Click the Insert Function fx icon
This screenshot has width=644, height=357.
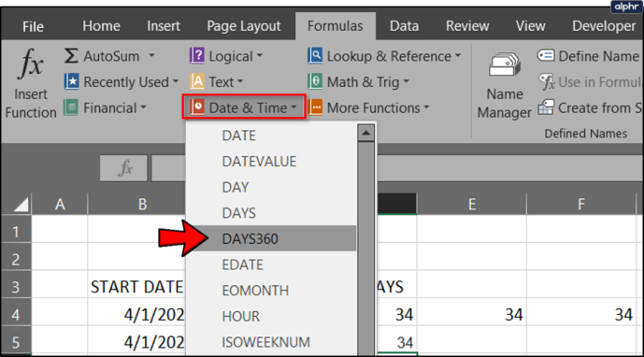pyautogui.click(x=31, y=64)
